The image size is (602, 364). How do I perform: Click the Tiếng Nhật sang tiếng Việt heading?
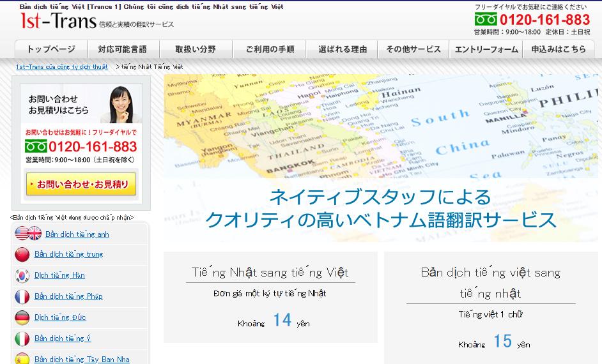[270, 272]
